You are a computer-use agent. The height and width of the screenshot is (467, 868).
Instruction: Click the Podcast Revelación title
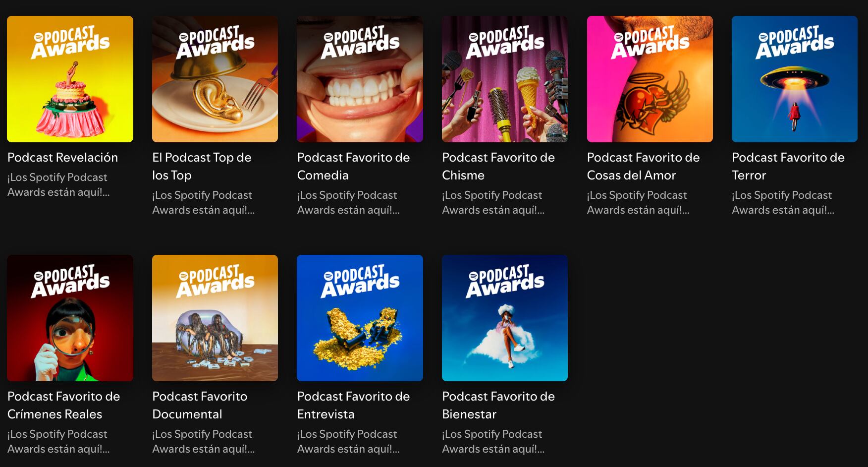tap(63, 157)
